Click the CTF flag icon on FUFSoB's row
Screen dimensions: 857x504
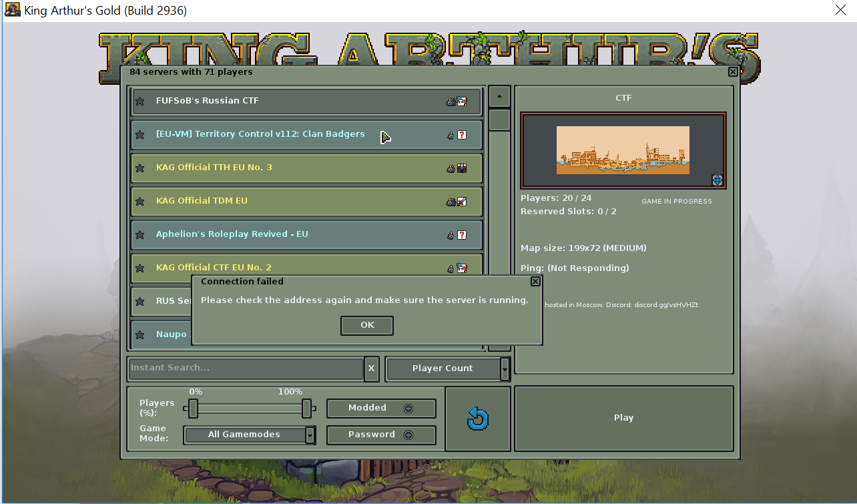[462, 101]
